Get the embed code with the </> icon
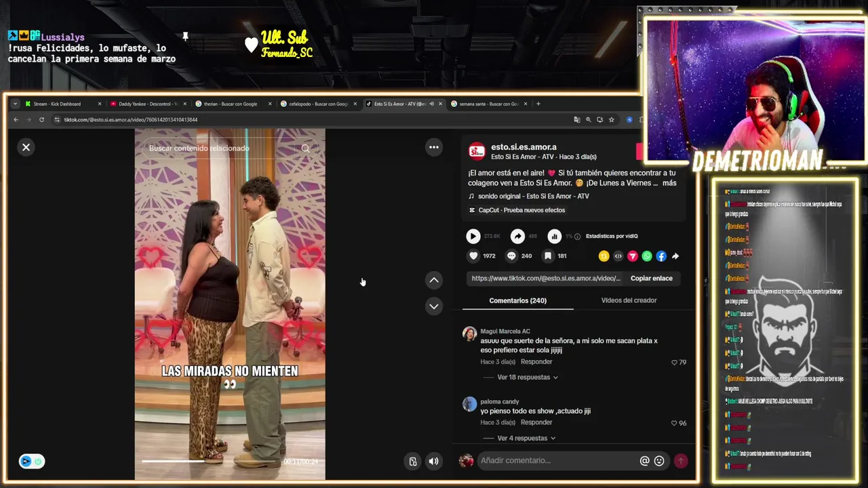 618,256
